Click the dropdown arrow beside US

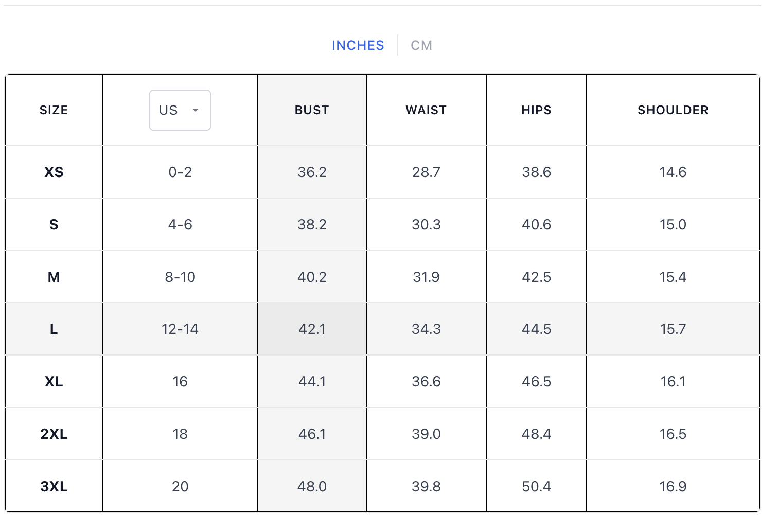click(196, 110)
